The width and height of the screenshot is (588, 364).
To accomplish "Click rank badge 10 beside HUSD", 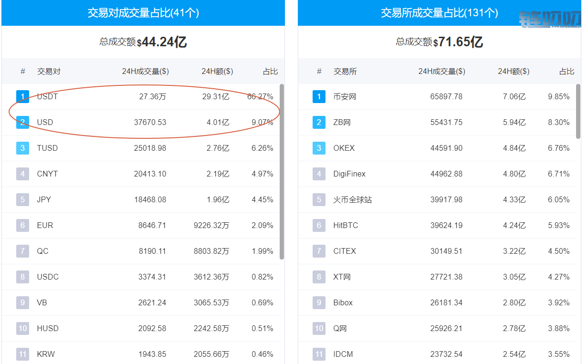I will tap(22, 328).
